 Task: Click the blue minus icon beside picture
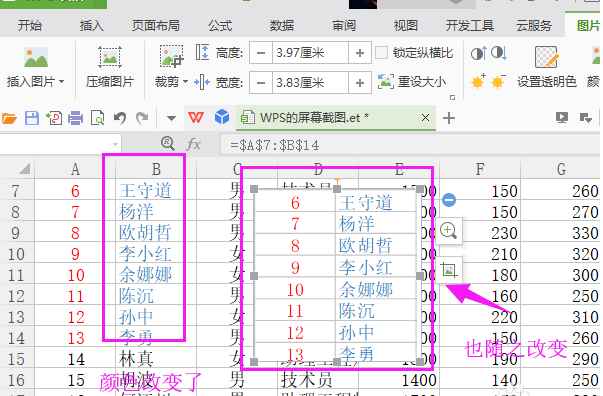449,200
